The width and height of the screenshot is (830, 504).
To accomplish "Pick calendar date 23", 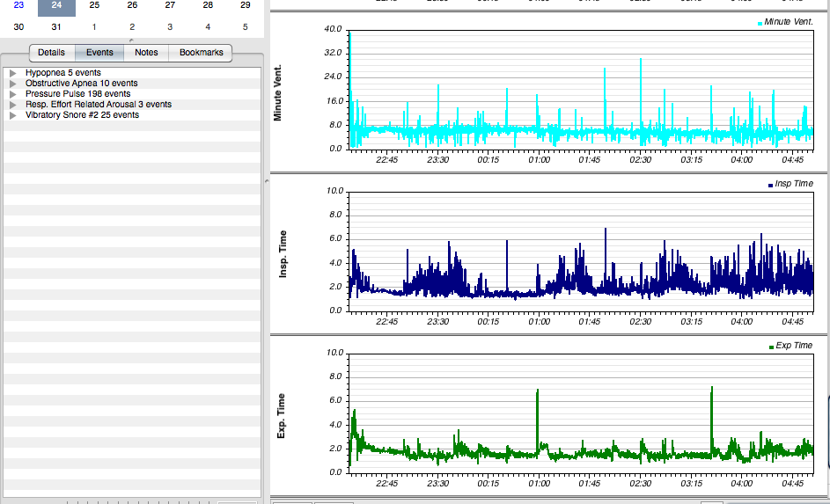I will pyautogui.click(x=18, y=5).
